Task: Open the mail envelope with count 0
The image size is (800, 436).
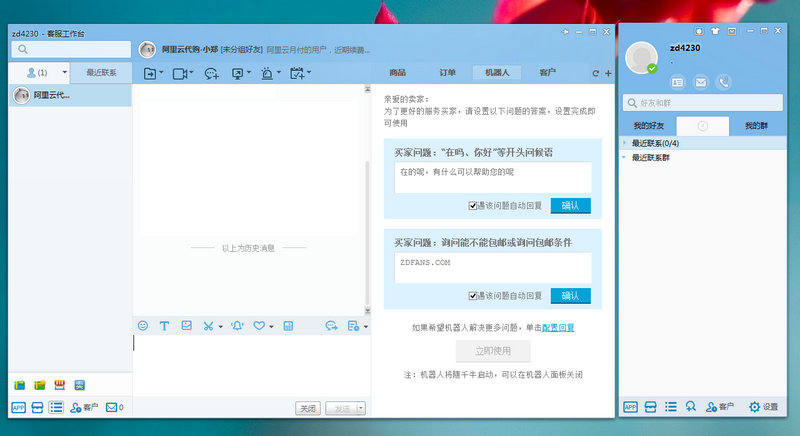Action: coord(114,407)
